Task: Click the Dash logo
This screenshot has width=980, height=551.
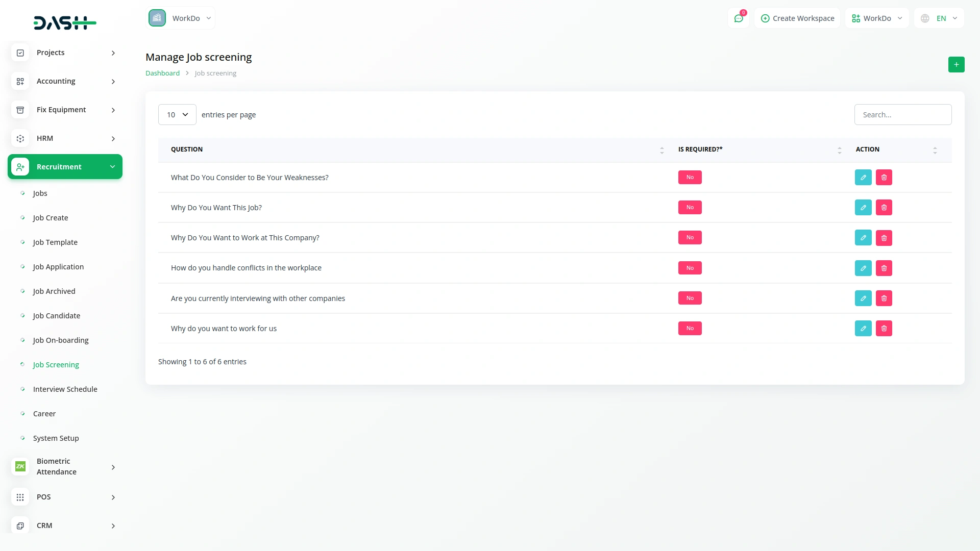Action: click(x=65, y=22)
